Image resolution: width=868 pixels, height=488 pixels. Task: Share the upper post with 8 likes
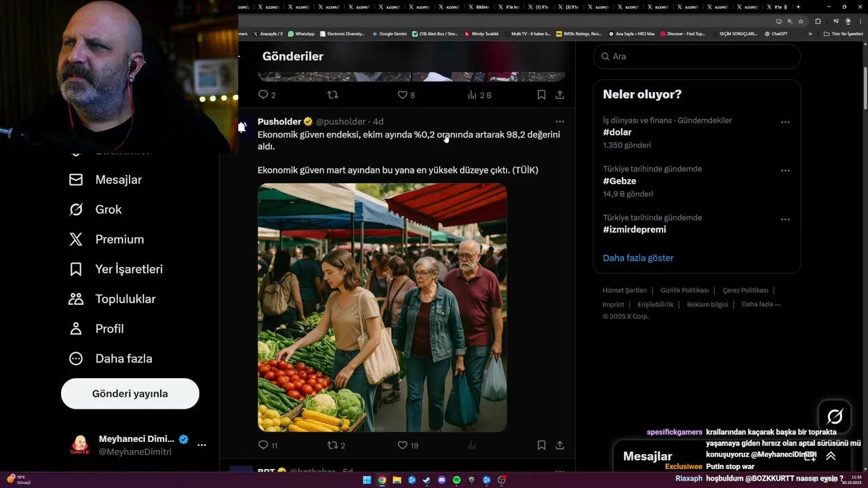559,95
